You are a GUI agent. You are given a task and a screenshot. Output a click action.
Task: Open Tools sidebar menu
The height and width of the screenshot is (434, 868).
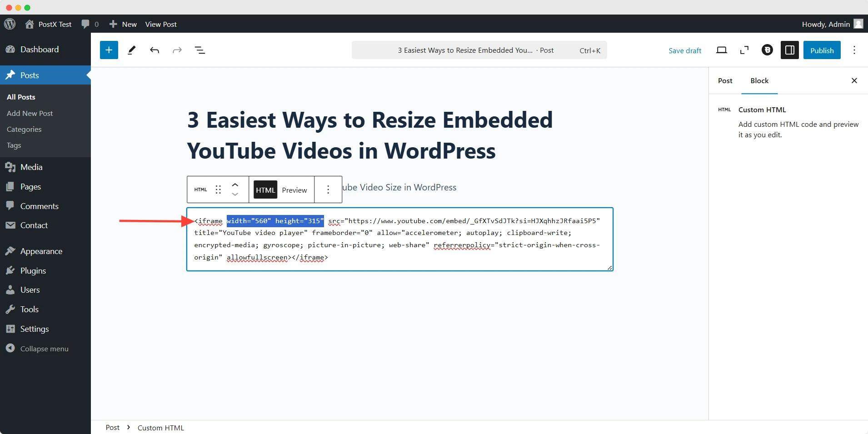(45, 309)
